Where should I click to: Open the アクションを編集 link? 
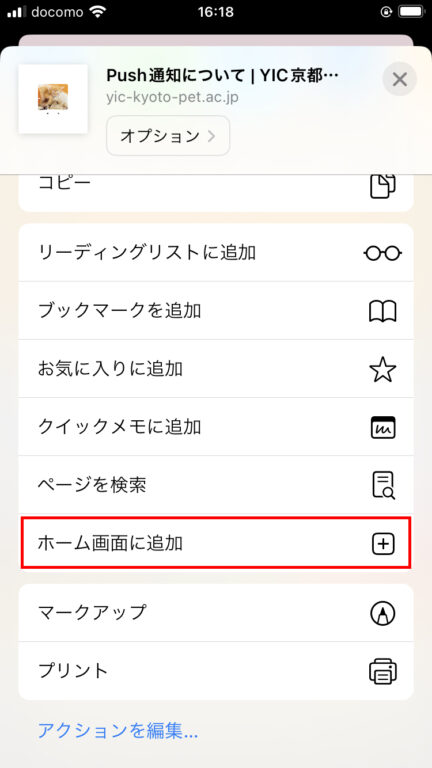118,731
